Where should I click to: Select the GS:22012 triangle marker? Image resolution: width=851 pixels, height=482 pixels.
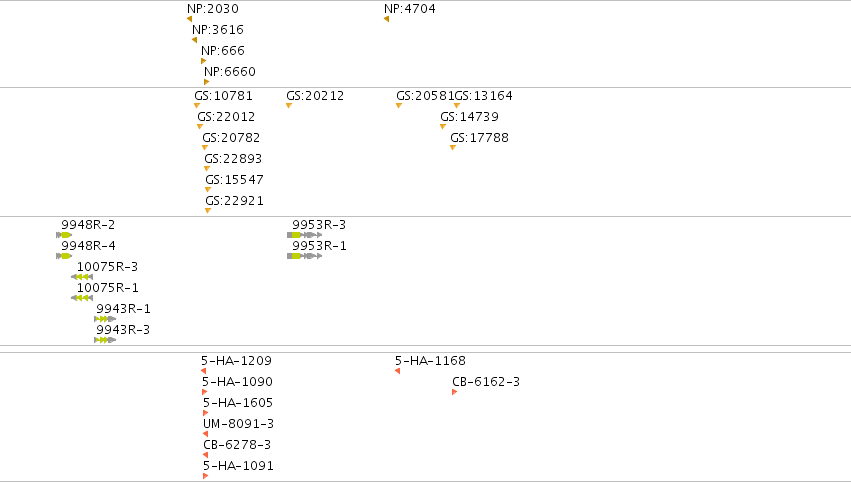[x=200, y=126]
